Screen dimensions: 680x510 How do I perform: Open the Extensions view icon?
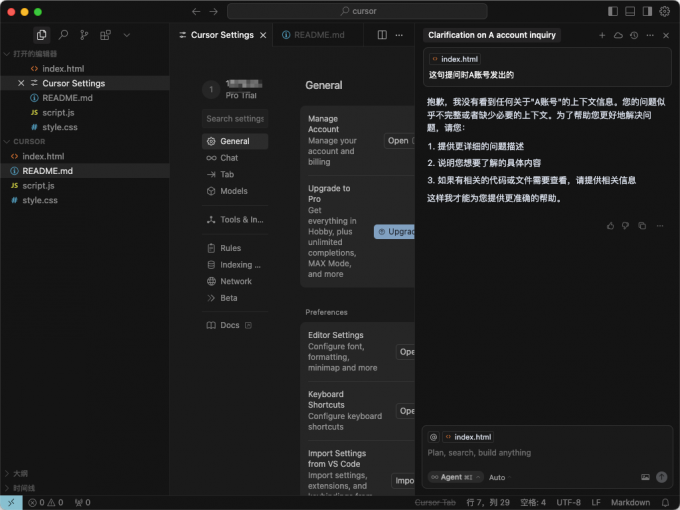click(x=105, y=35)
